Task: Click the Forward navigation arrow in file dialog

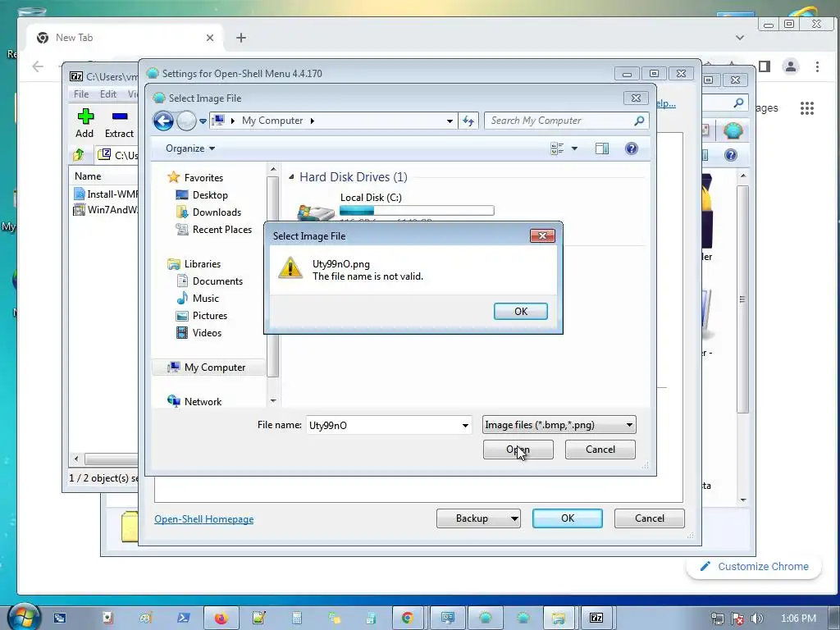Action: [x=186, y=121]
